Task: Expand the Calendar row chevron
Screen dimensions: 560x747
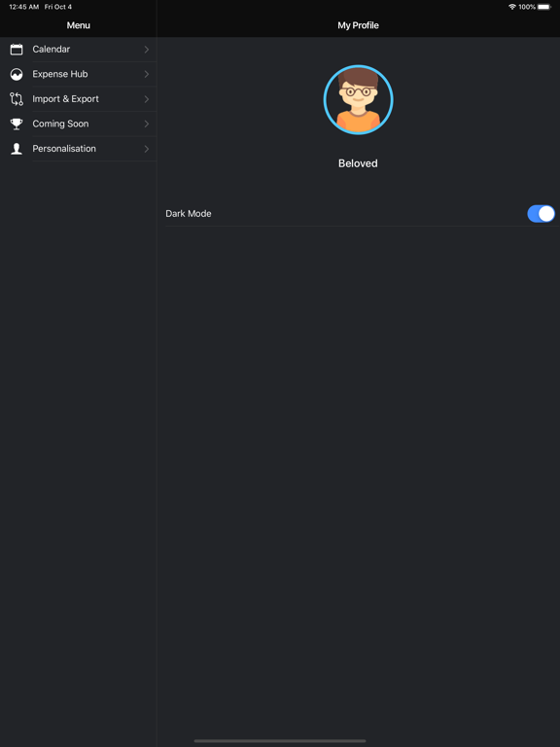Action: click(x=147, y=50)
